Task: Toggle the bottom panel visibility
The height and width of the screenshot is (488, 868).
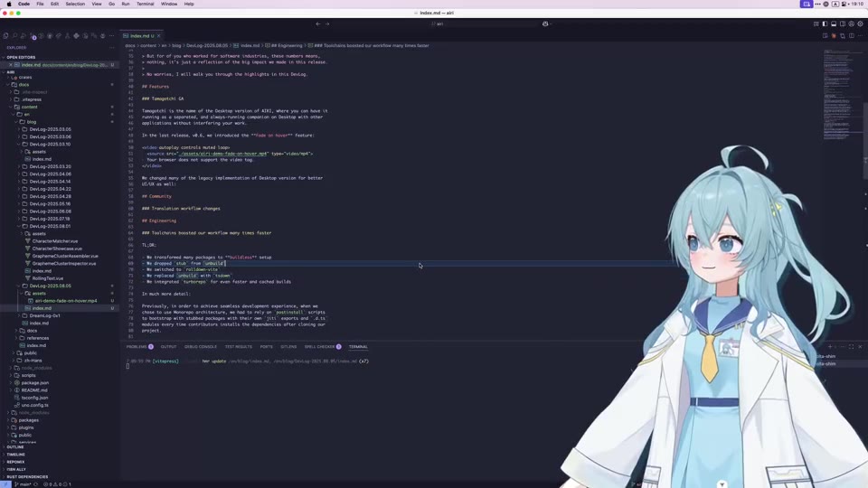Action: tap(834, 23)
